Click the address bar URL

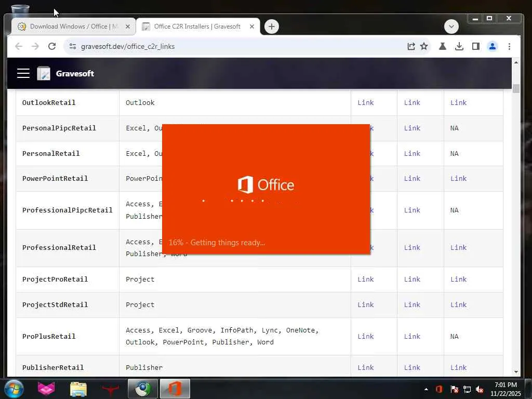[128, 46]
